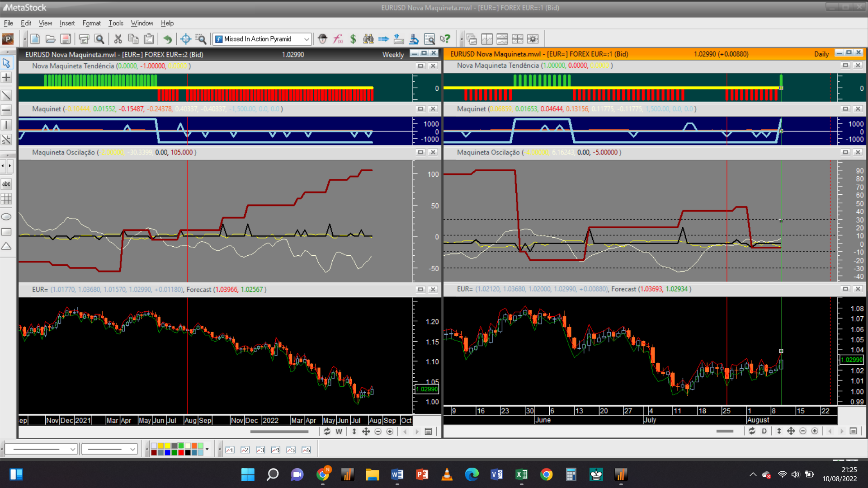Image resolution: width=868 pixels, height=488 pixels.
Task: Expand the color palette arrow
Action: coord(207,449)
